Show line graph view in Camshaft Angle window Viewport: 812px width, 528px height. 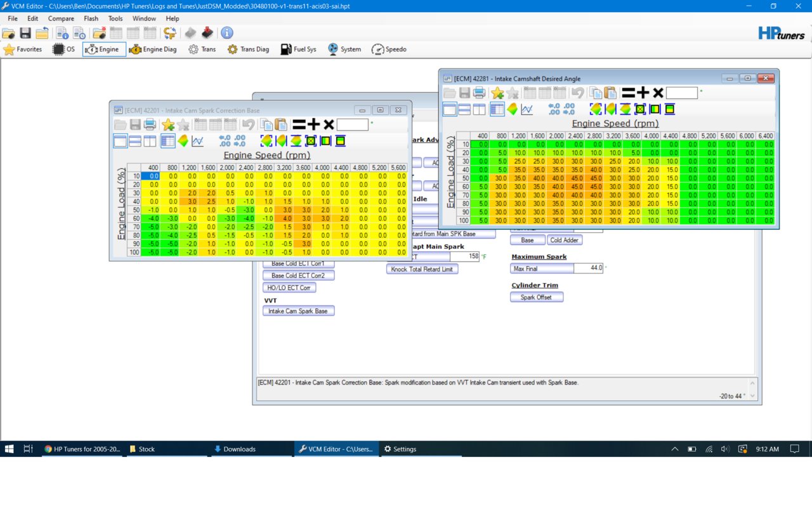point(527,109)
